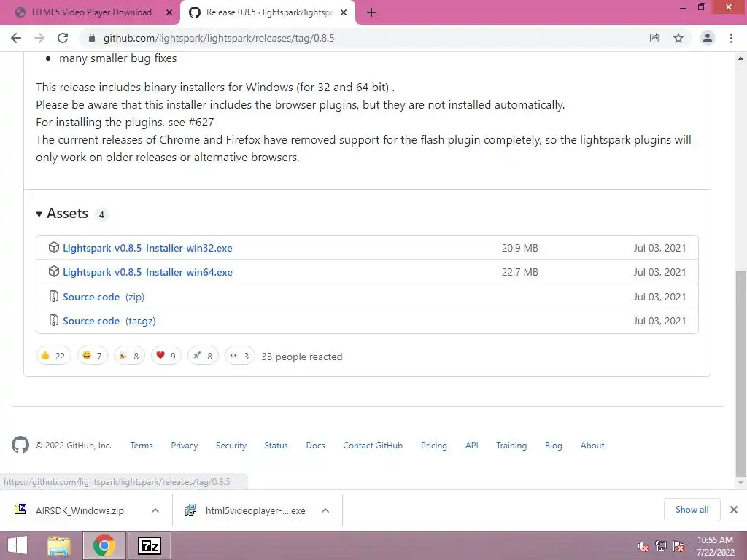Show all downloads
The image size is (747, 560).
tap(692, 510)
